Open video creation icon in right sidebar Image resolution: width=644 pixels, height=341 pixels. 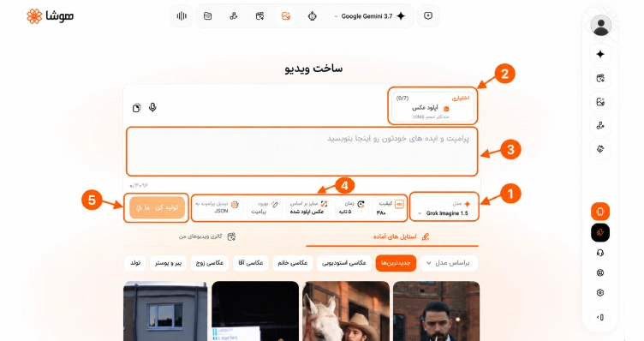coord(600,78)
